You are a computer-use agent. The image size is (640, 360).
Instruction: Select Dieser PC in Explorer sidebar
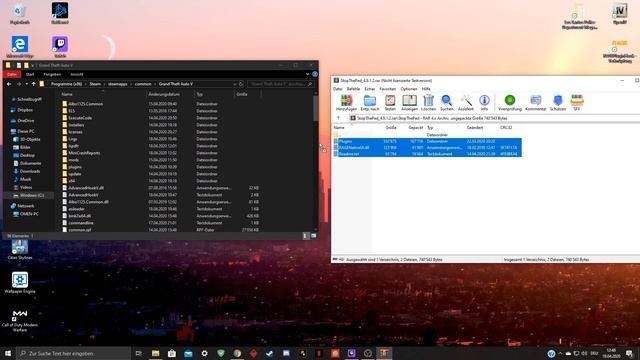(22, 131)
